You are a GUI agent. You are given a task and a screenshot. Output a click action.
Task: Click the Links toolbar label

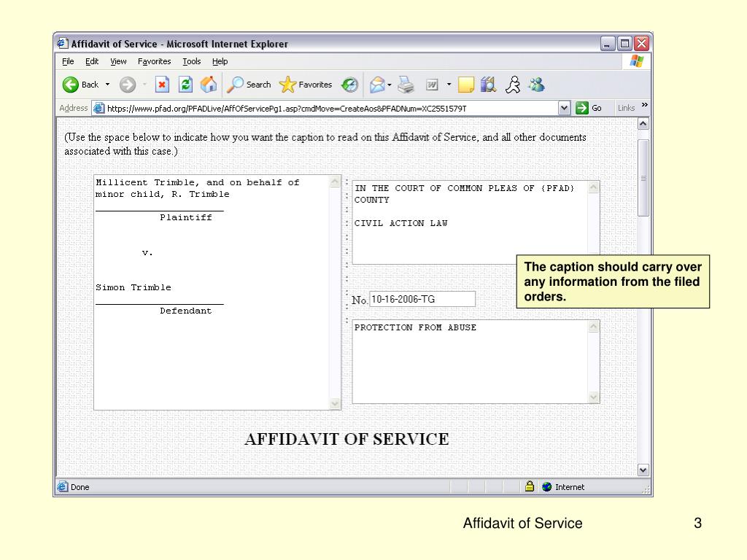click(x=626, y=108)
